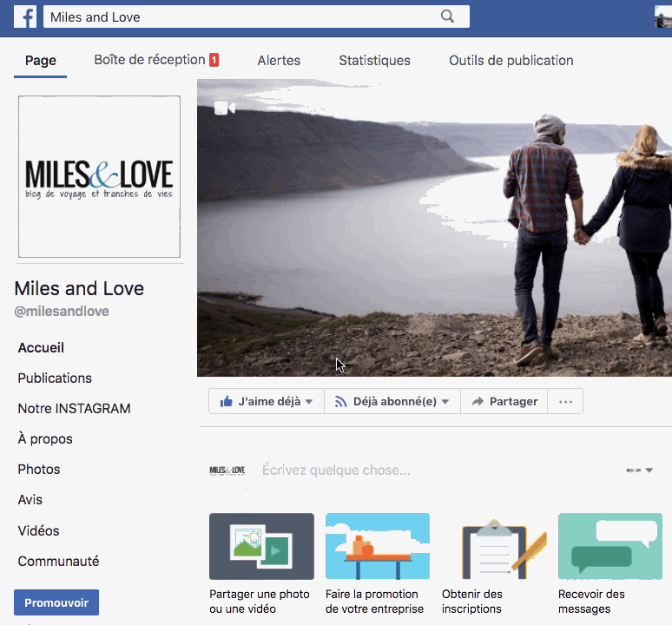672x625 pixels.
Task: Open the post identity selector dropdown
Action: pos(639,470)
